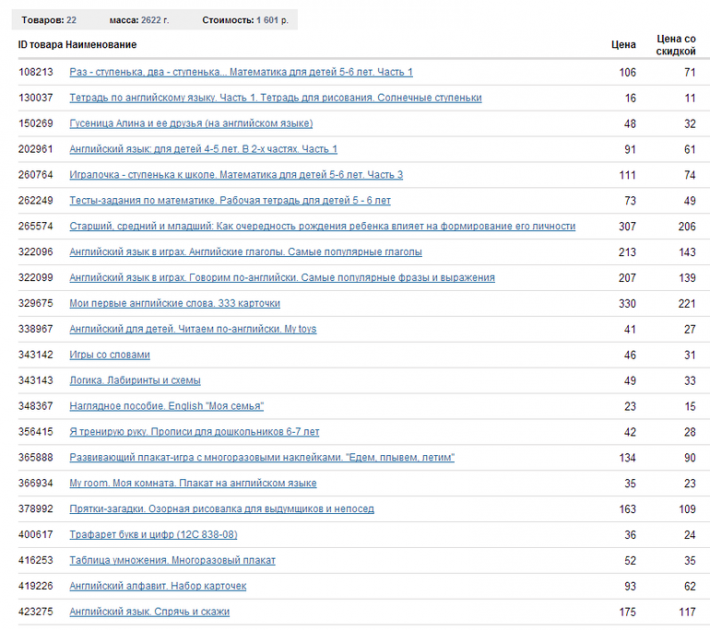This screenshot has width=710, height=630.
Task: Open 'Старший, средний и младший' book link
Action: pos(322,227)
